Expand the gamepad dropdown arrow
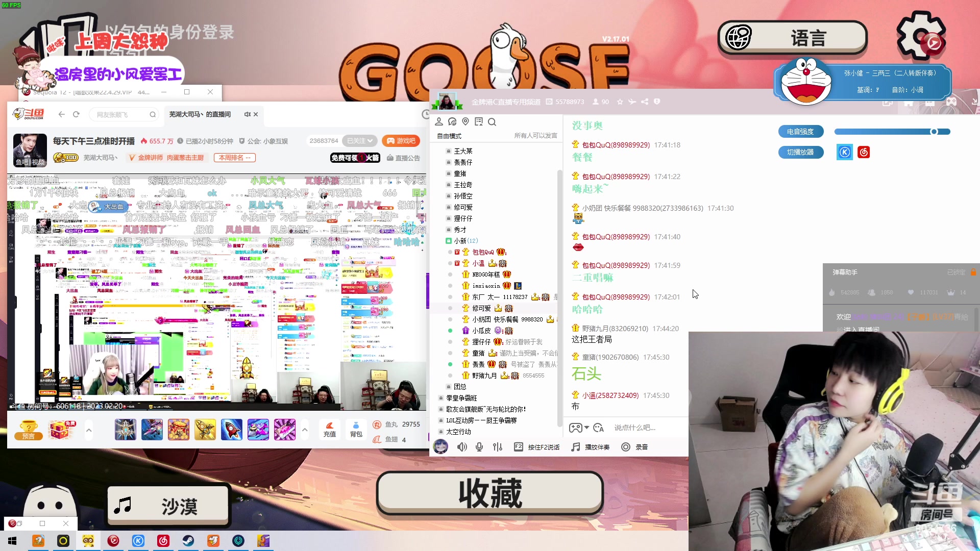The height and width of the screenshot is (551, 980). [x=586, y=428]
